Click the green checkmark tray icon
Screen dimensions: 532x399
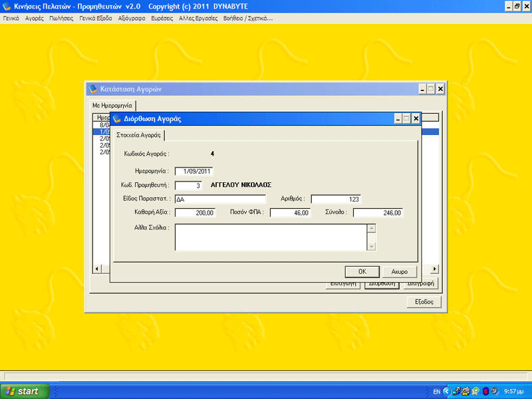(475, 391)
